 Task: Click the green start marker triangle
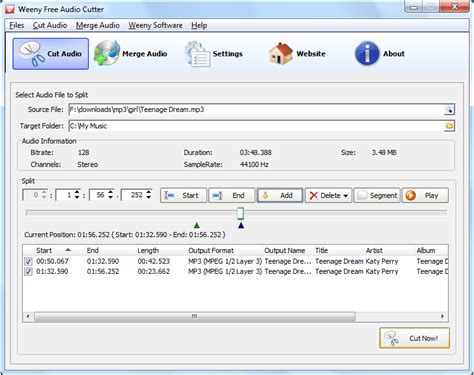[197, 226]
